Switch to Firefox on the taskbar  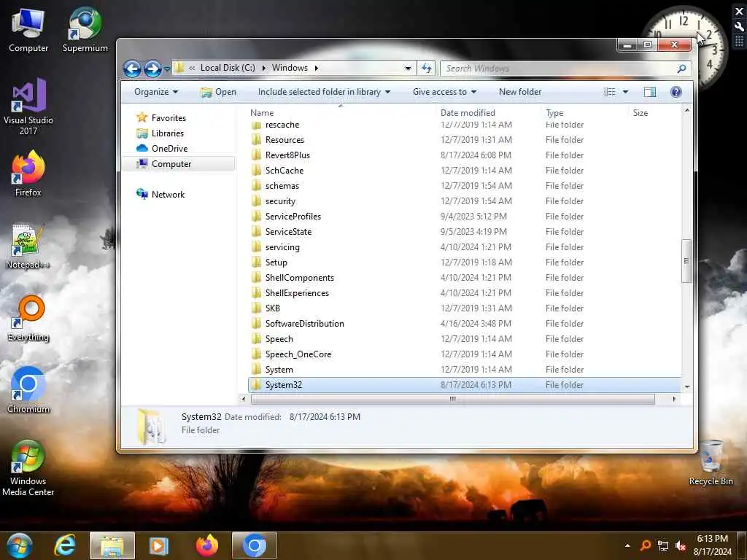point(206,545)
